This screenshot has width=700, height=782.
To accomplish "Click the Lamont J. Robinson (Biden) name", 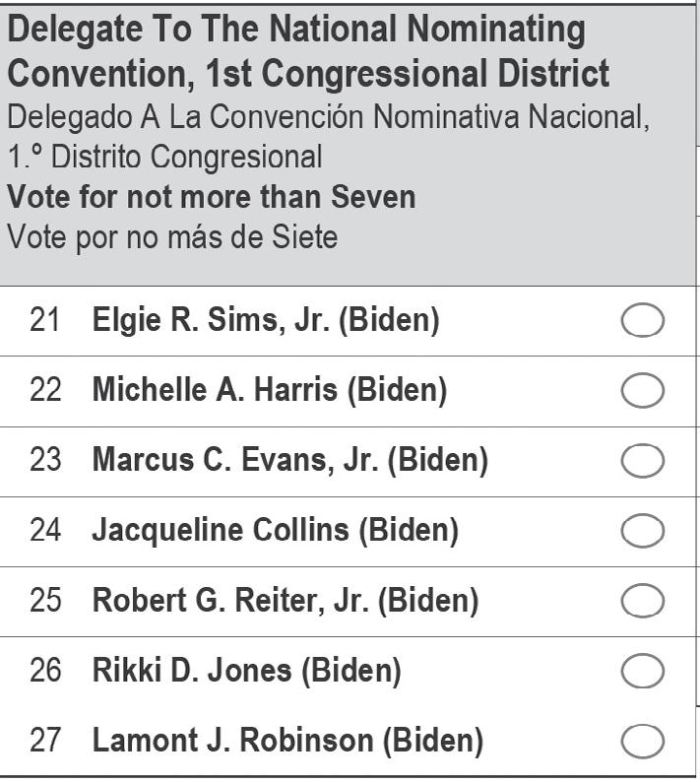I will pos(287,742).
